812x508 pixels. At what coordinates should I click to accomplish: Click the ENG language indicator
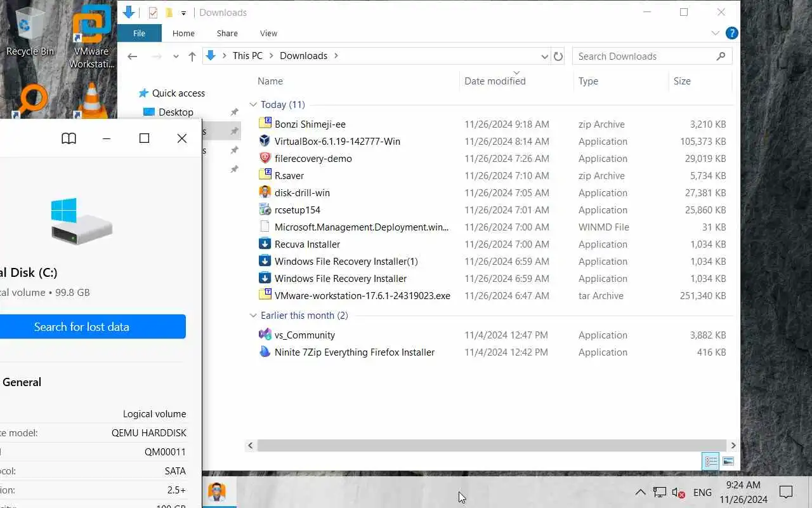(x=702, y=492)
